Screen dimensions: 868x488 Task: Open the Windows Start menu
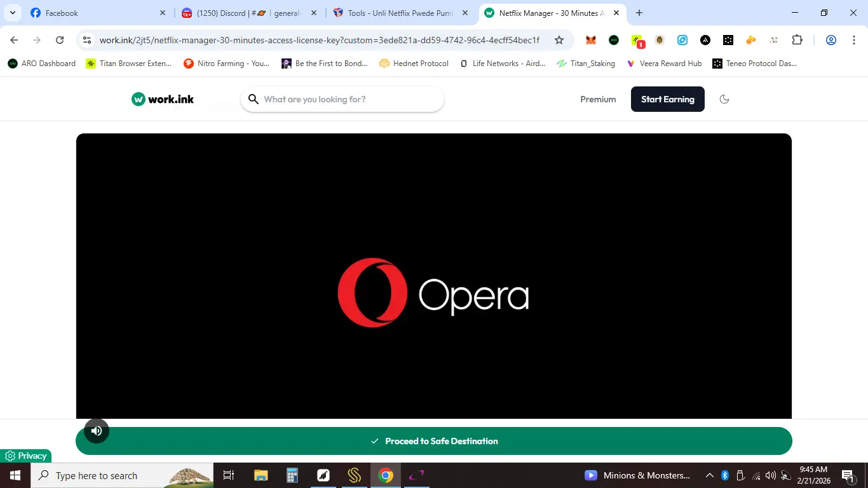(x=15, y=475)
